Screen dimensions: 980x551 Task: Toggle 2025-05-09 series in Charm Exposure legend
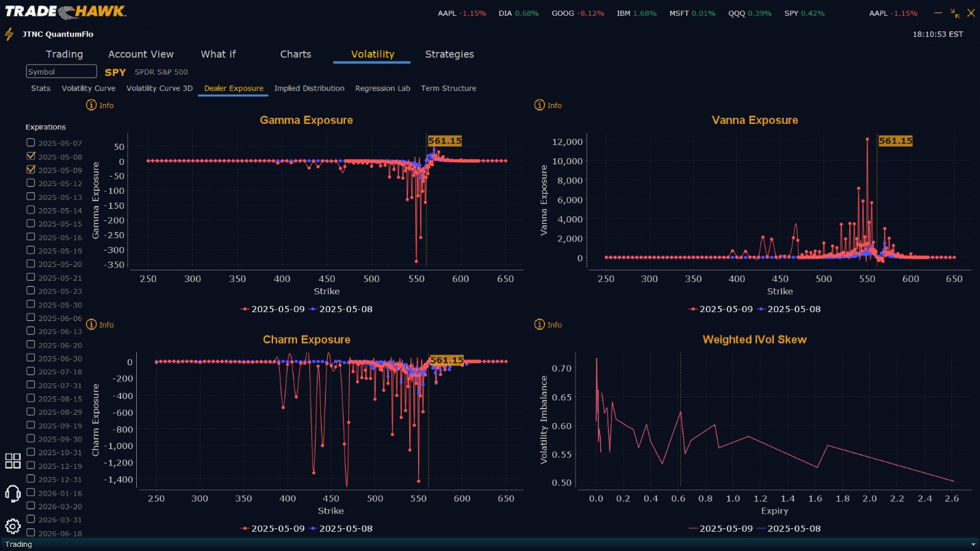[272, 528]
